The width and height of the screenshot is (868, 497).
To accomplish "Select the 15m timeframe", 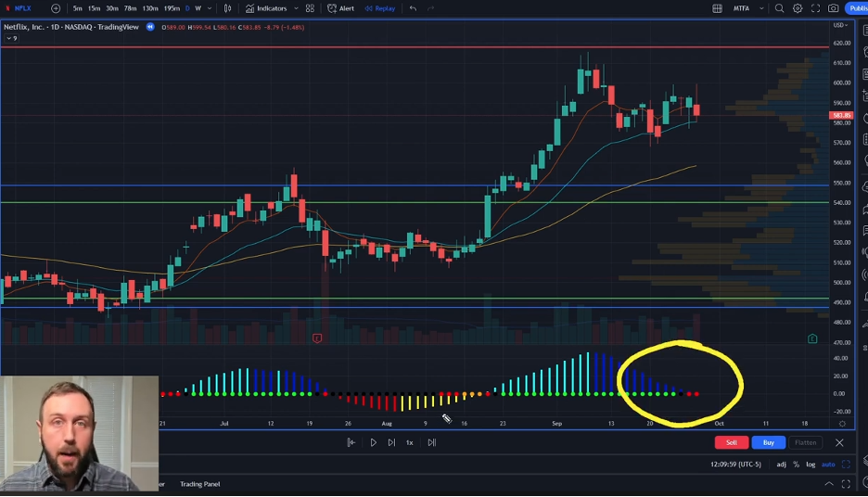I will coord(94,8).
